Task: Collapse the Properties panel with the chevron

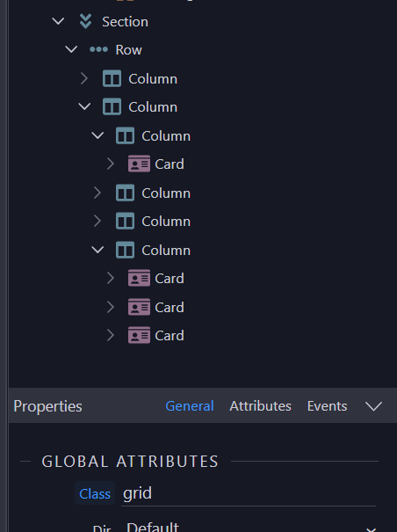Action: [373, 406]
